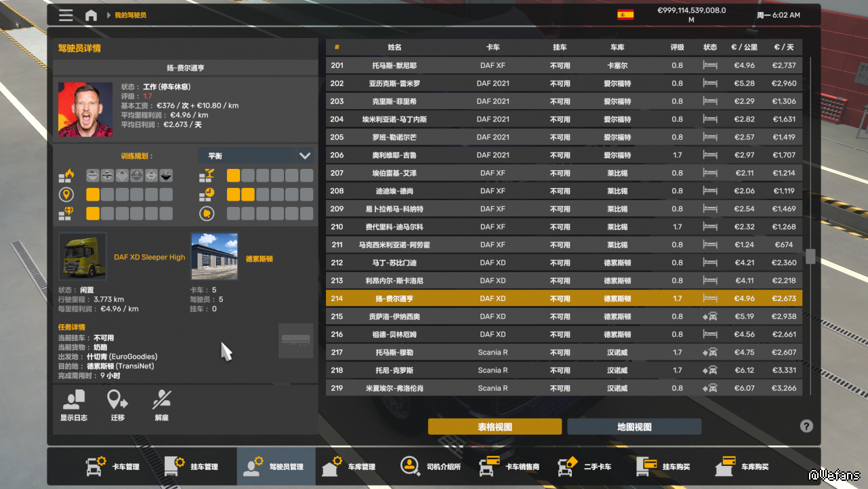This screenshot has width=868, height=489.
Task: Sort the table by the € / 公里 header
Action: click(x=744, y=47)
